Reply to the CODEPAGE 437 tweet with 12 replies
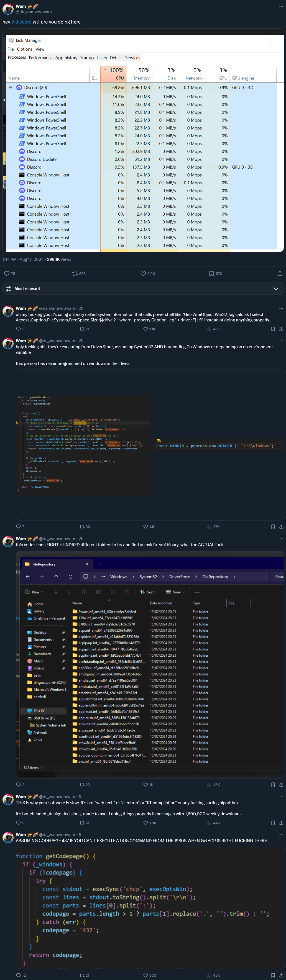286x980 pixels. coord(21,976)
